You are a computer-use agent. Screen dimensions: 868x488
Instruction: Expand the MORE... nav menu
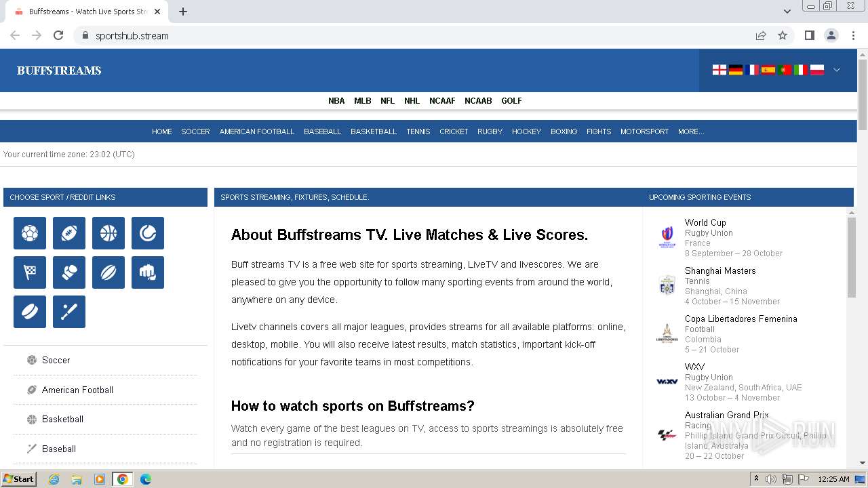pyautogui.click(x=691, y=131)
